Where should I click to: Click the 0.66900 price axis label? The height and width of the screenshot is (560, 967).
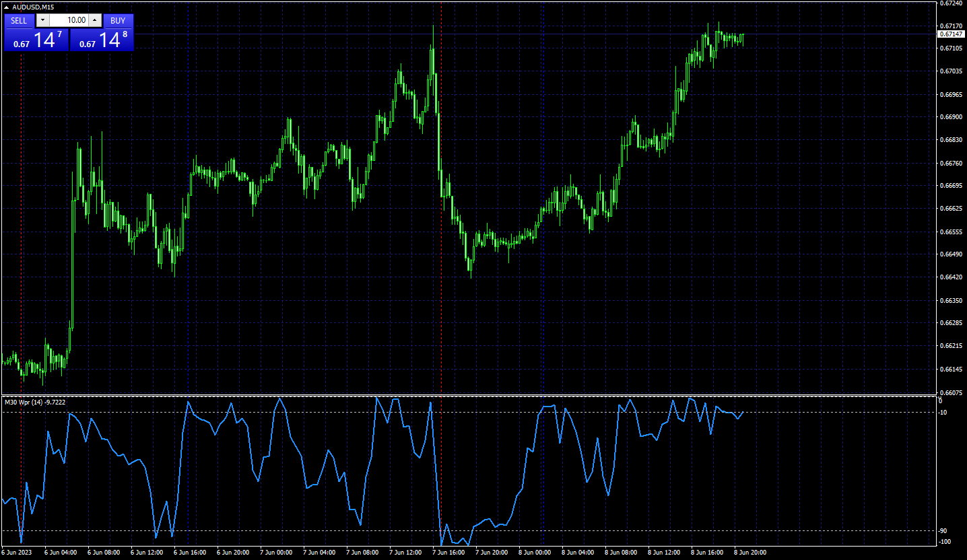coord(951,117)
